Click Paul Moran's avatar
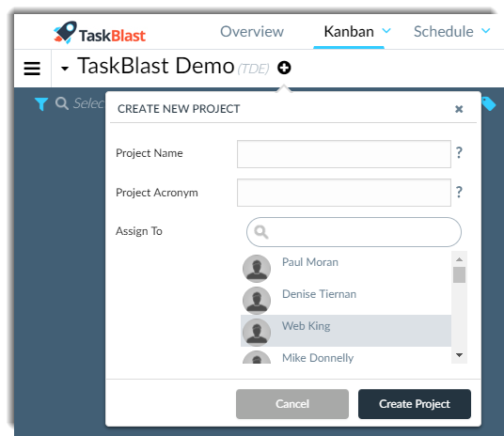The height and width of the screenshot is (436, 504). [257, 269]
